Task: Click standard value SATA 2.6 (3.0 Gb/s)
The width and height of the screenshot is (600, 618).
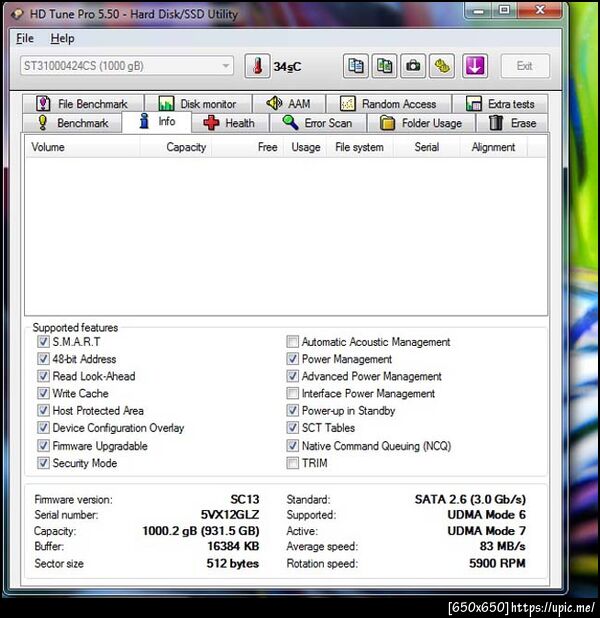Action: (x=470, y=499)
